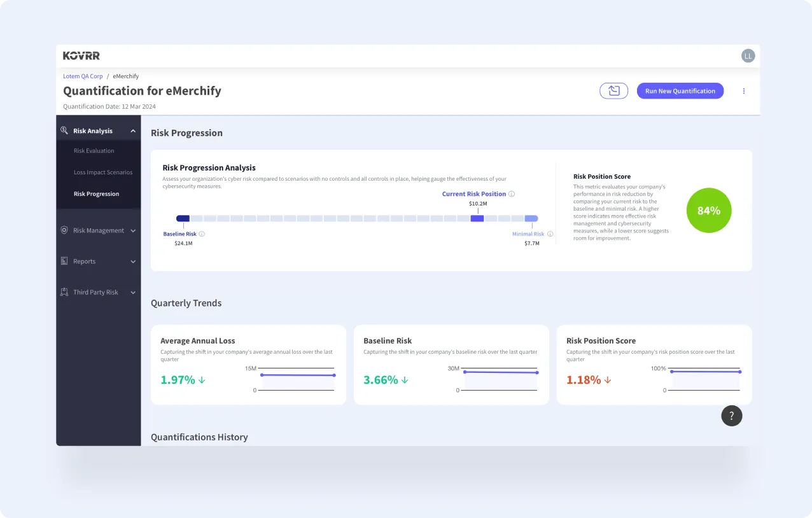
Task: Click the Current Risk Position marker on the progression bar
Action: point(477,218)
